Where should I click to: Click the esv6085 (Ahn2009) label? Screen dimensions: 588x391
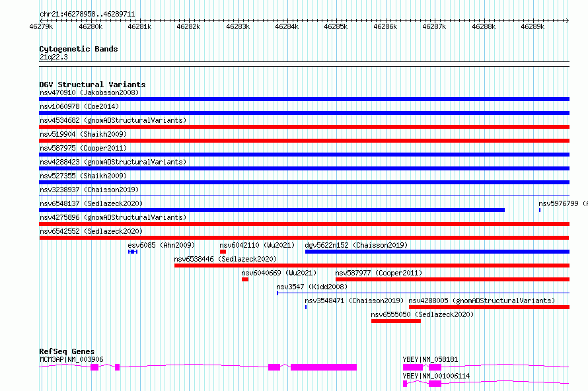click(x=161, y=245)
